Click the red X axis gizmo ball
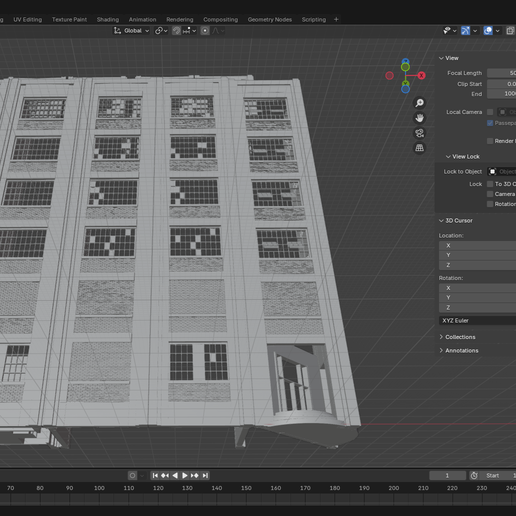 (x=421, y=76)
